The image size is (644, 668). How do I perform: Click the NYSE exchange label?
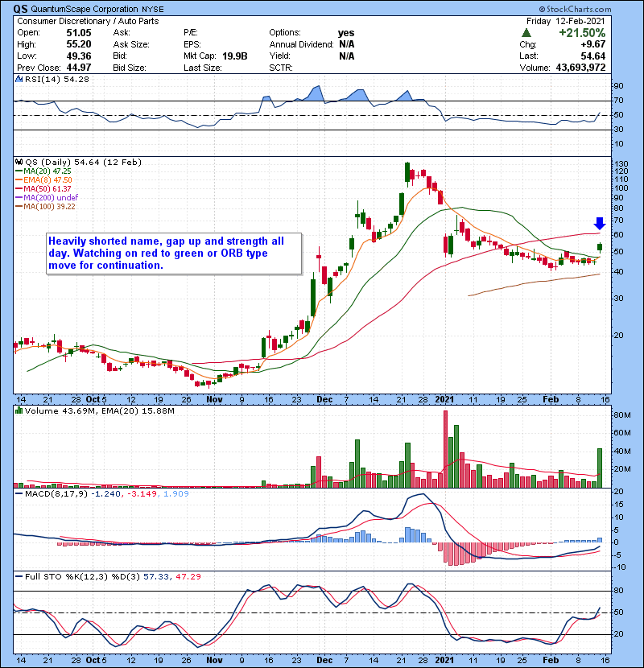tap(153, 10)
